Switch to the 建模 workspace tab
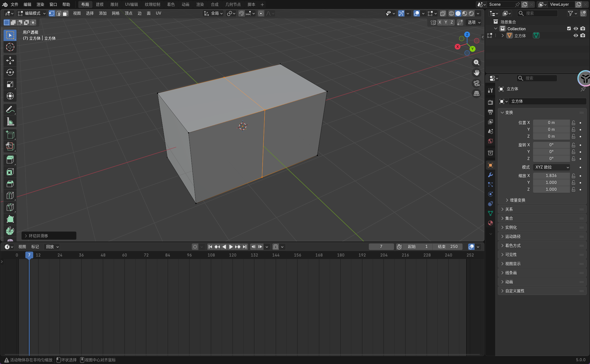This screenshot has height=364, width=590. click(100, 4)
